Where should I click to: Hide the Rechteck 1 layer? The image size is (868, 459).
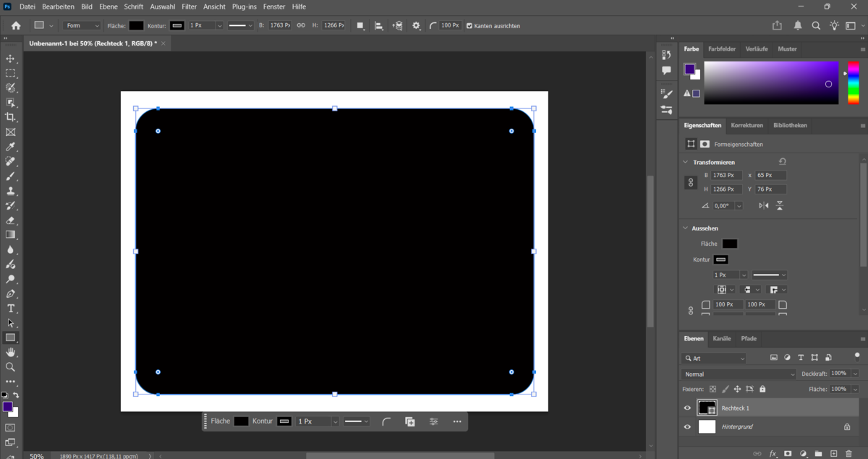[x=686, y=408]
